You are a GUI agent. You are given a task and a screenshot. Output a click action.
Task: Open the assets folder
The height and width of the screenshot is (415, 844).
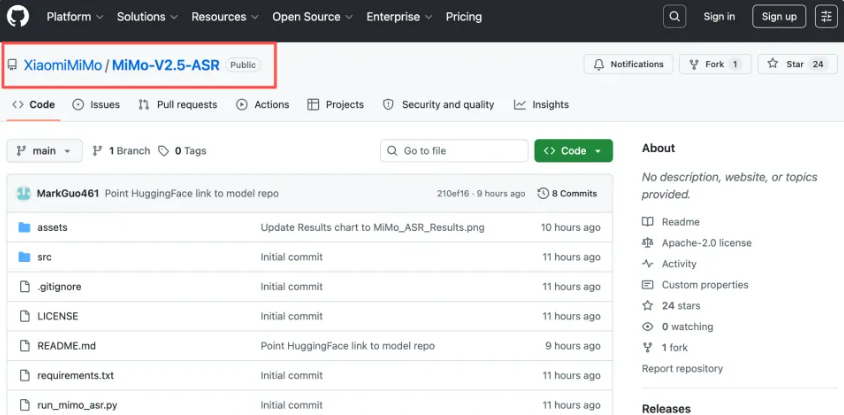52,227
